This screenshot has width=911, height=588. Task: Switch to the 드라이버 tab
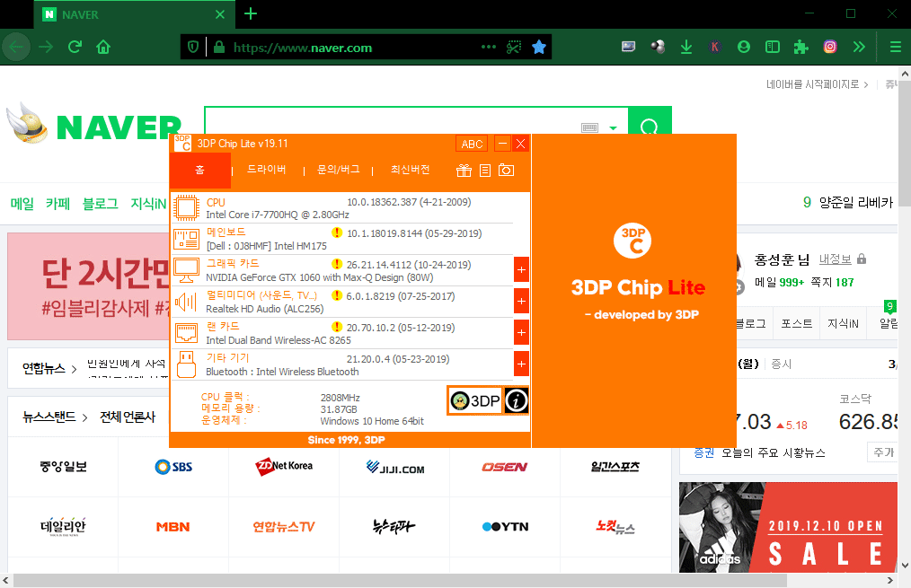267,170
